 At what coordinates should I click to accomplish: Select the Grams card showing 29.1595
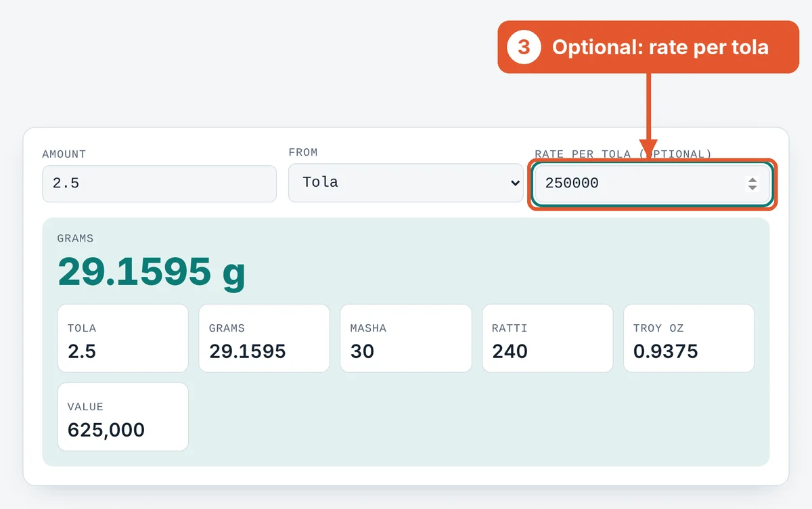pyautogui.click(x=264, y=338)
